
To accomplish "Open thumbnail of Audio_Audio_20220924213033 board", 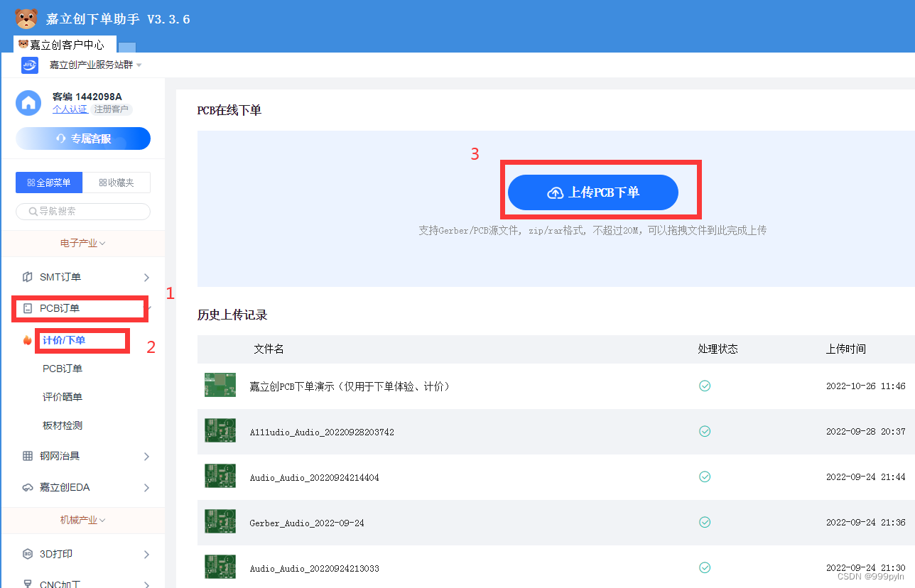I will click(220, 567).
